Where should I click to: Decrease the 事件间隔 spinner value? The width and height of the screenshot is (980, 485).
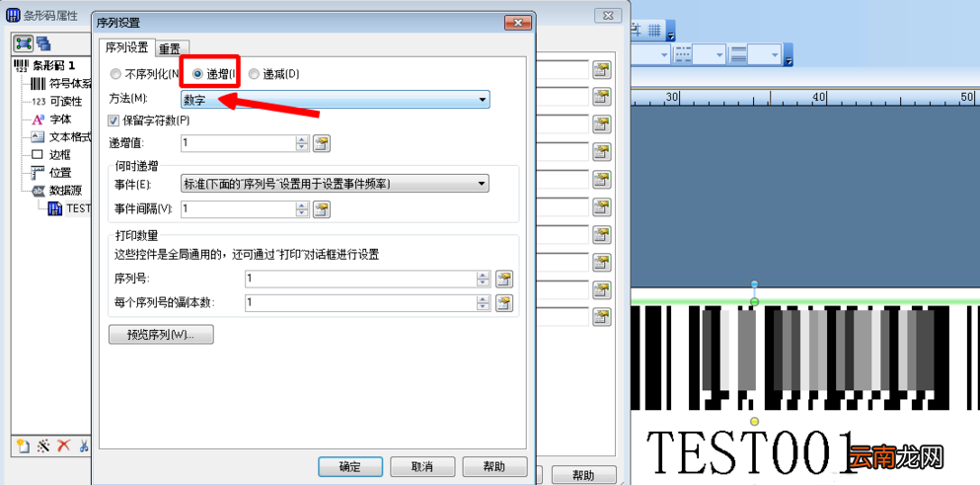303,212
